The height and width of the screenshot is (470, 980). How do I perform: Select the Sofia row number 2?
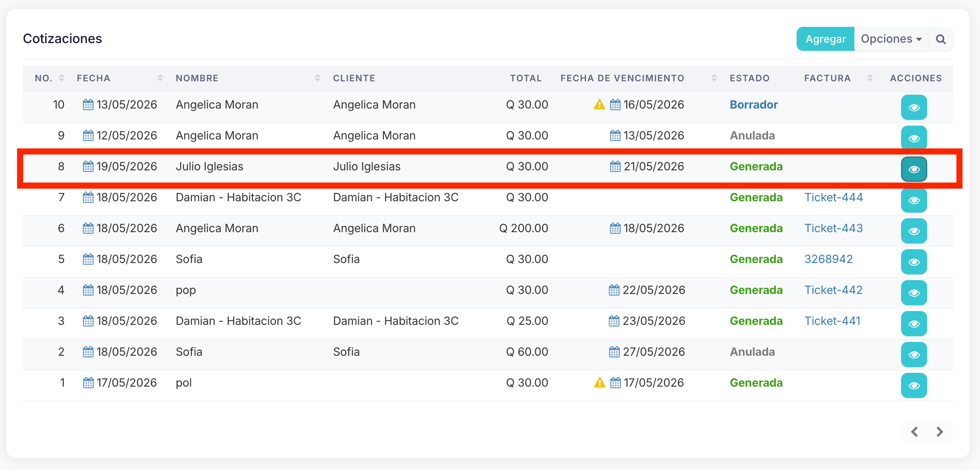coord(488,352)
